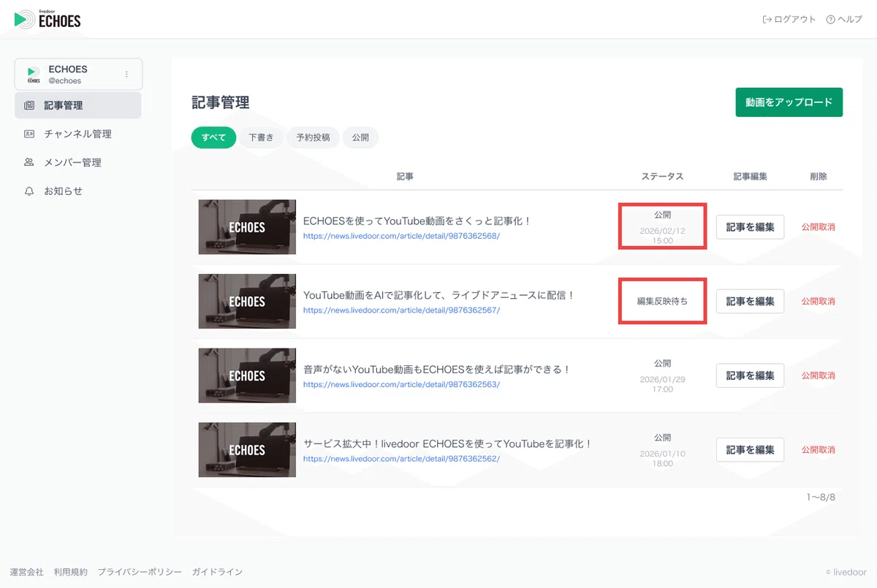Select the すべて filter tab
The image size is (877, 588).
pyautogui.click(x=213, y=137)
